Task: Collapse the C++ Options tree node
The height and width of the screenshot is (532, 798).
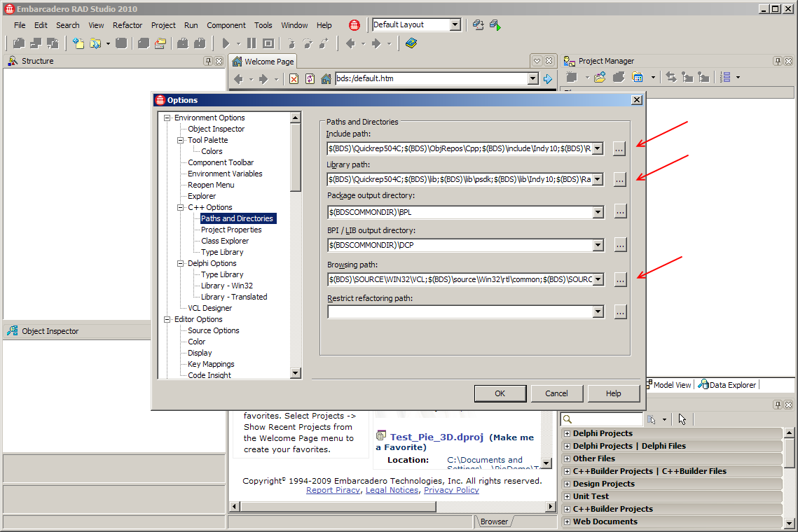Action: point(180,207)
